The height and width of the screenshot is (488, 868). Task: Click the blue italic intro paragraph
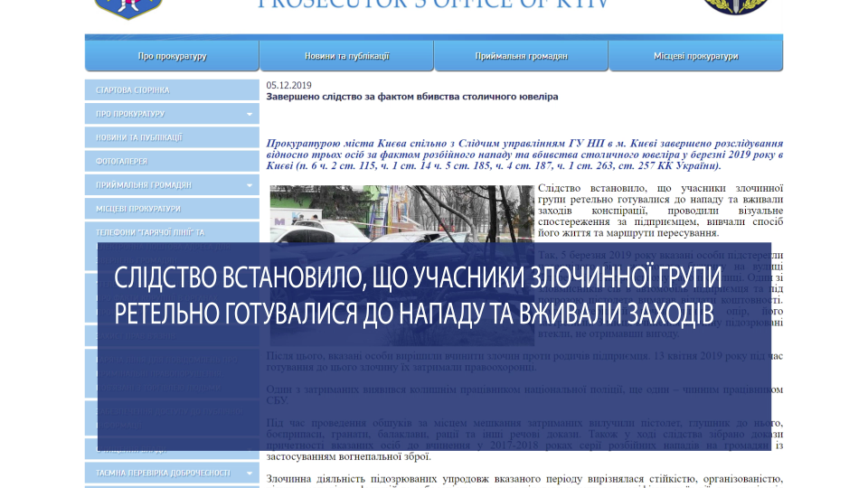pyautogui.click(x=524, y=155)
